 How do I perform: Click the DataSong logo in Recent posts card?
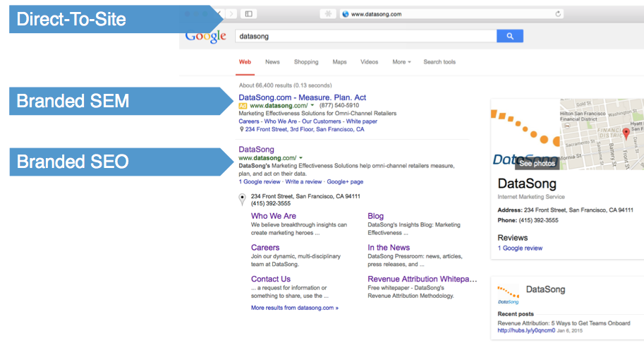click(x=509, y=295)
